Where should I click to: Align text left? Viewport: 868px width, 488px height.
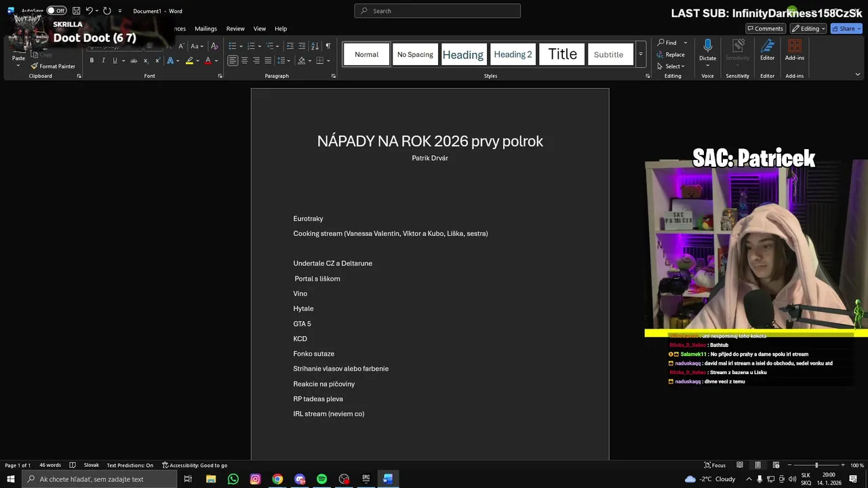coord(233,60)
